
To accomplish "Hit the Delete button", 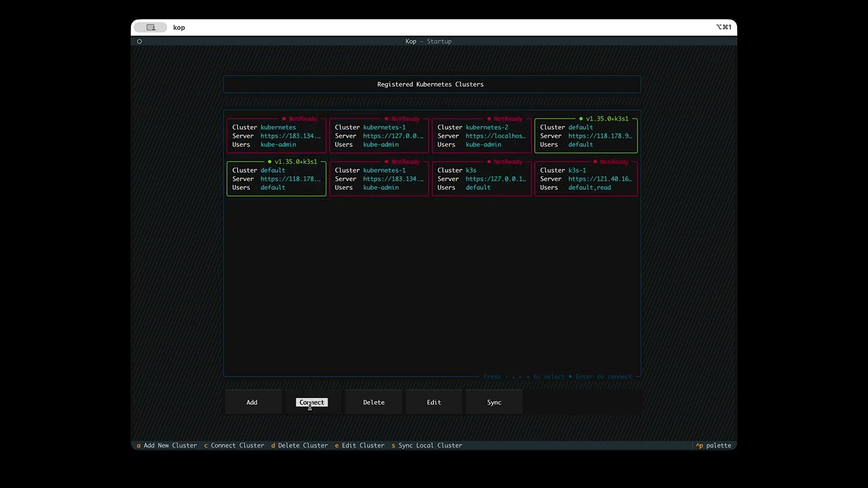I will point(374,403).
